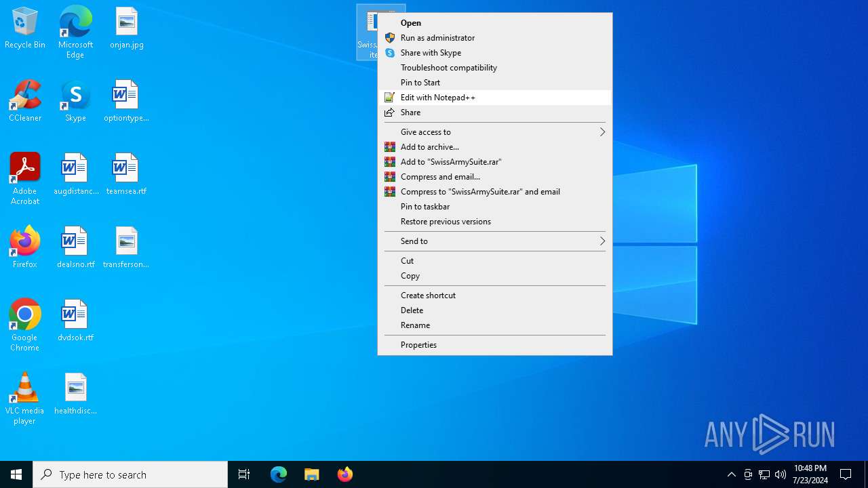Select the VLC media player shortcut
868x488 pixels.
coord(25,399)
